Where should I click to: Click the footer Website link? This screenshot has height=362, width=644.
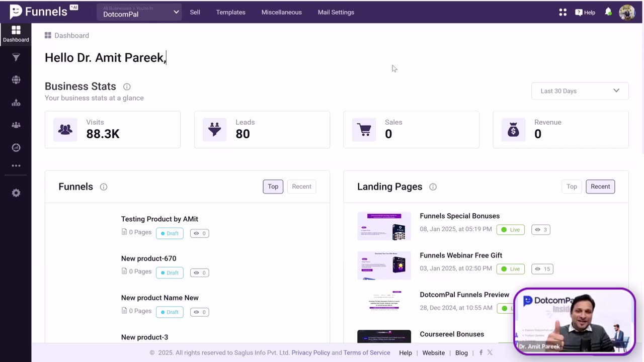(x=434, y=353)
